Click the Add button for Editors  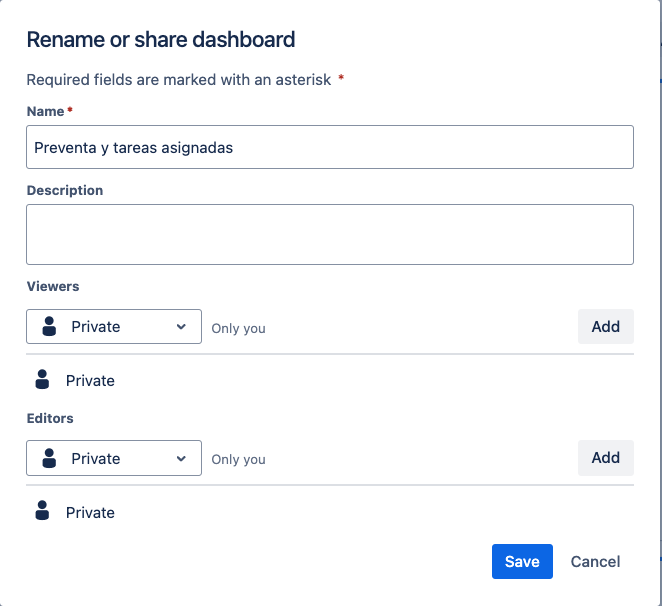pyautogui.click(x=605, y=458)
